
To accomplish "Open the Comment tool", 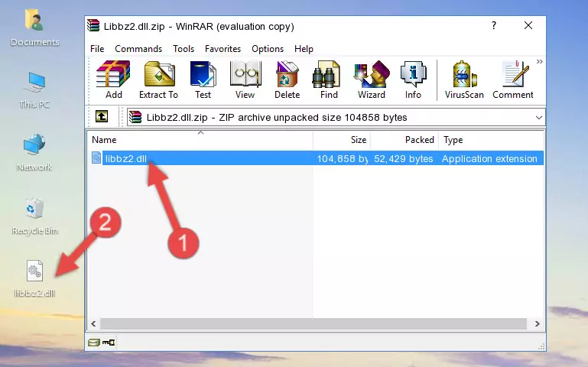I will point(512,80).
